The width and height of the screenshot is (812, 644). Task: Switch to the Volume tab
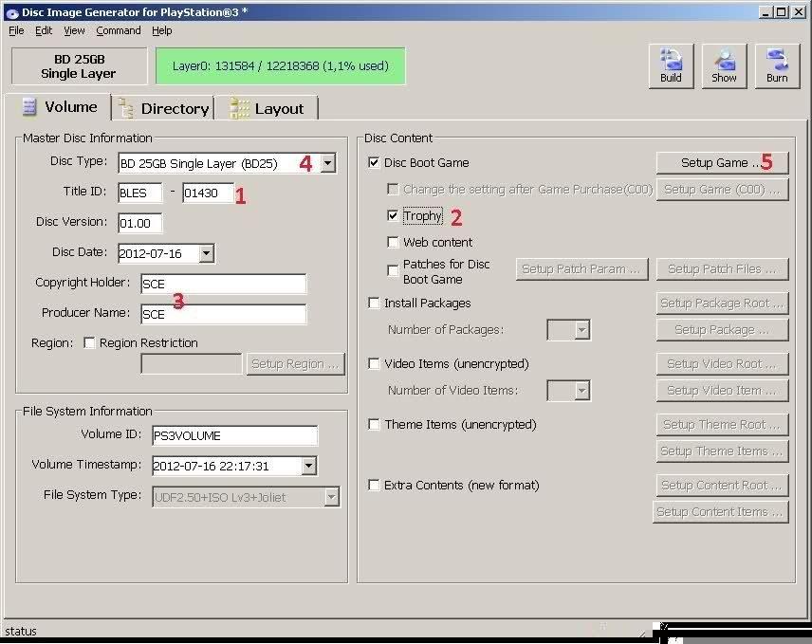60,107
